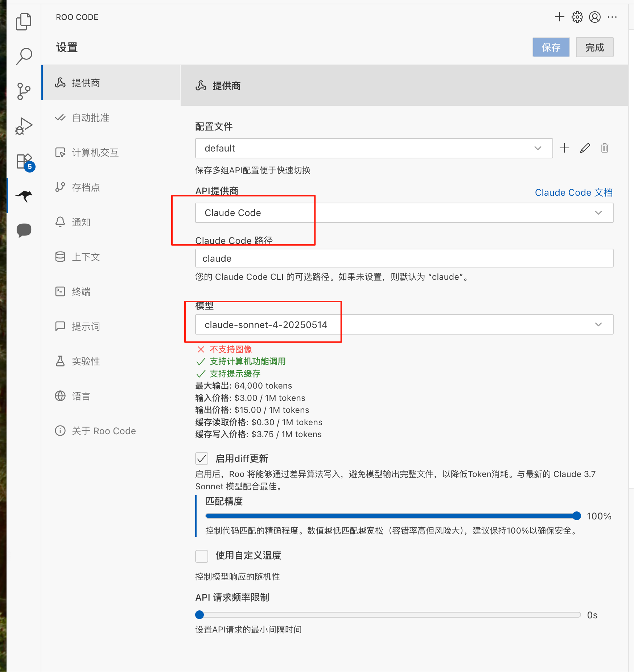Click the 输出价格: $15.00 text
Screen dimensions: 634x672
(x=252, y=410)
